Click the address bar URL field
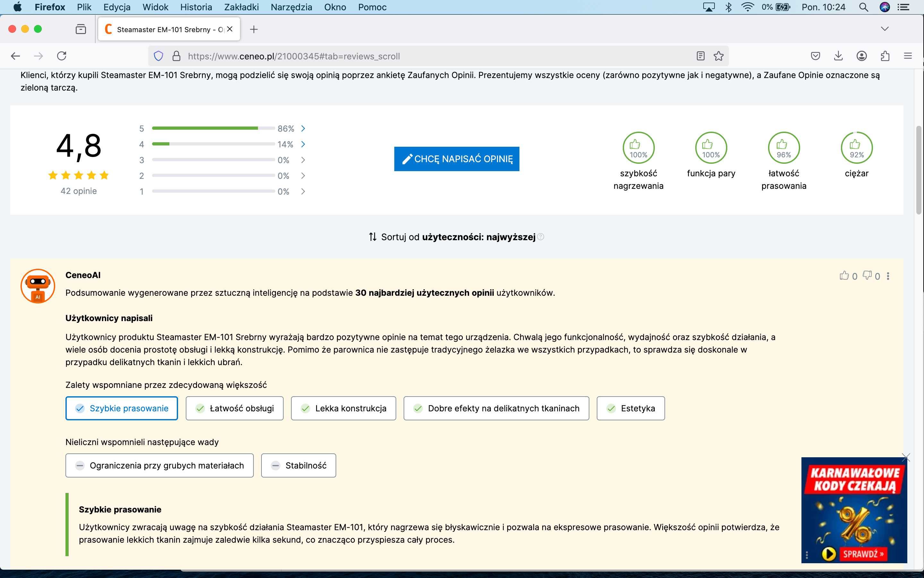Image resolution: width=924 pixels, height=578 pixels. pos(438,56)
